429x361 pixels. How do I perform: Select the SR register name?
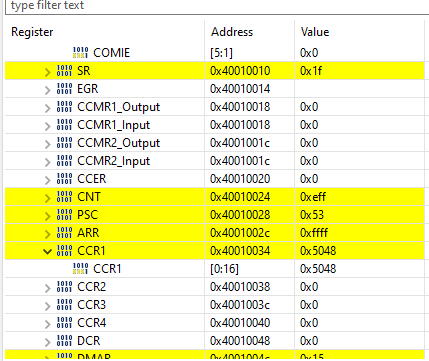tap(84, 71)
